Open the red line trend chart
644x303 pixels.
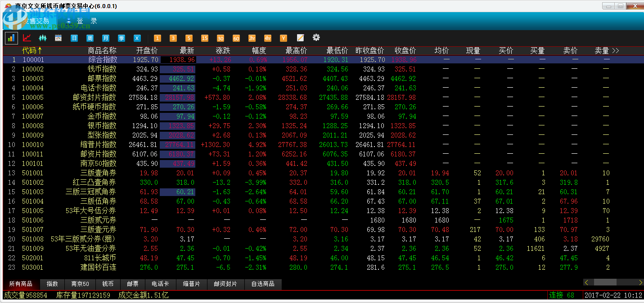tap(27, 38)
